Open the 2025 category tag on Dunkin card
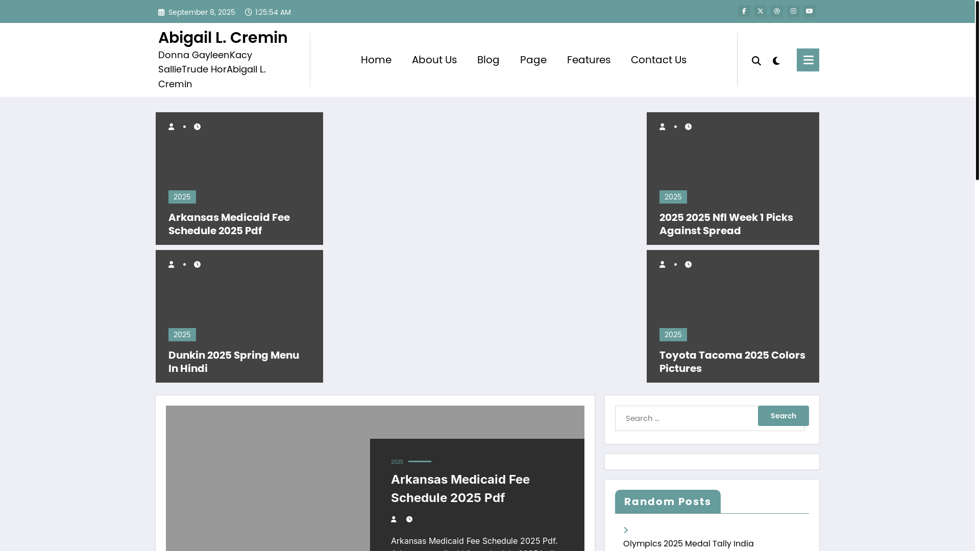This screenshot has height=551, width=980. (x=182, y=335)
